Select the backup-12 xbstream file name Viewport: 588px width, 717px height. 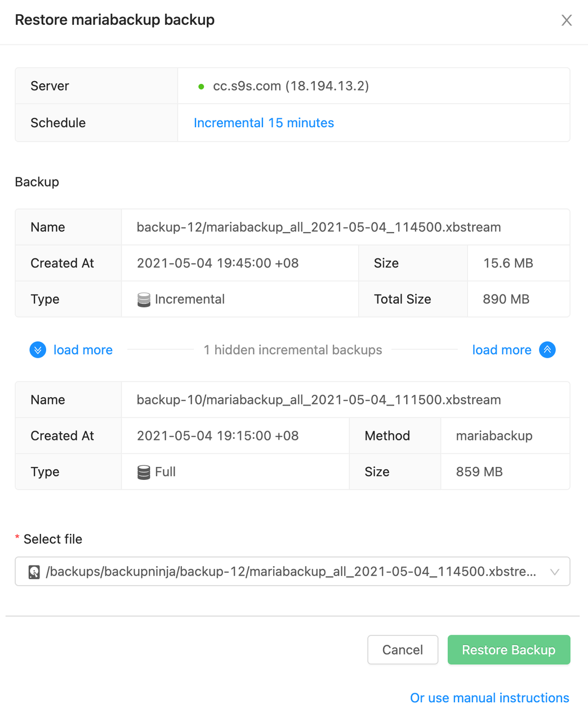pyautogui.click(x=318, y=227)
